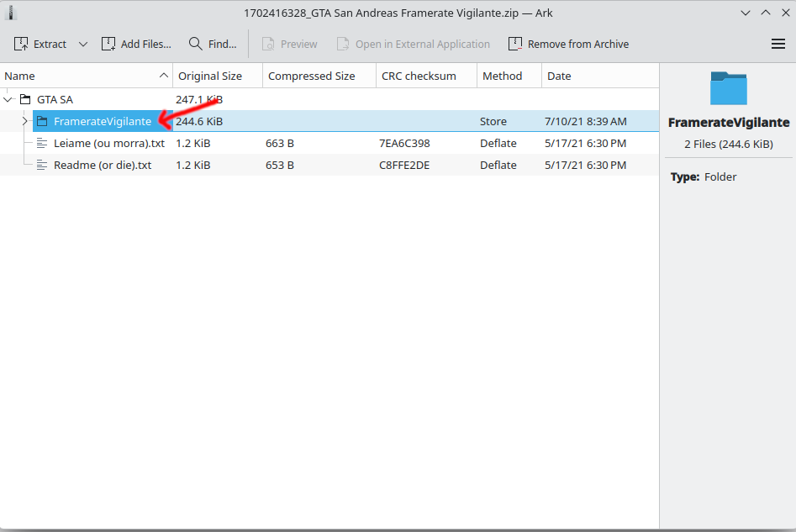Click CRC value 7EA6C398

(404, 143)
